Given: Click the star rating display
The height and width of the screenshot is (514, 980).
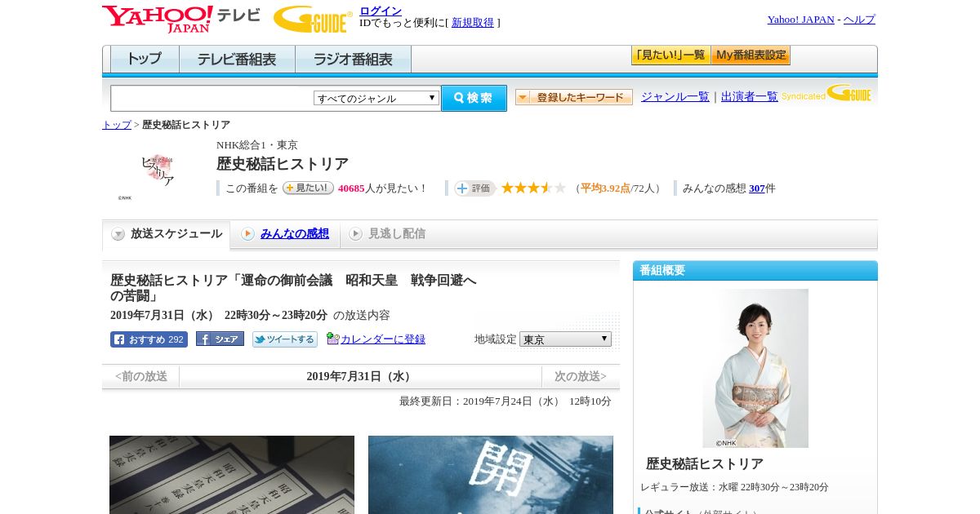Looking at the screenshot, I should (533, 188).
